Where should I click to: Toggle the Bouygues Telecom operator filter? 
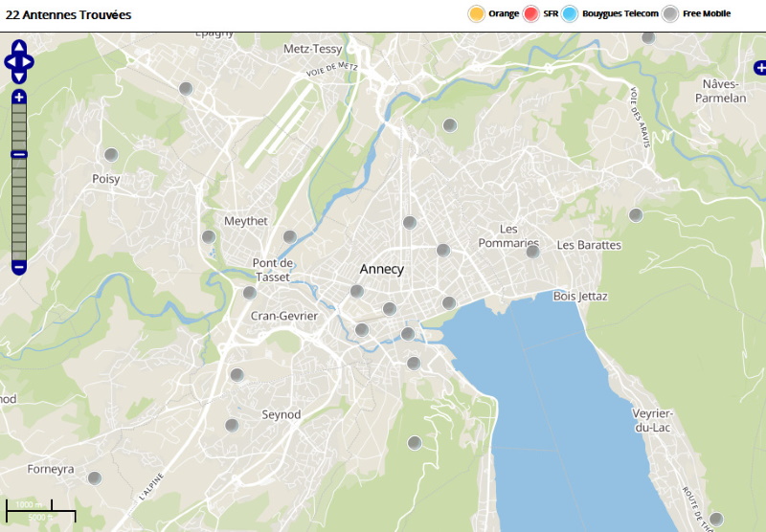coord(571,13)
